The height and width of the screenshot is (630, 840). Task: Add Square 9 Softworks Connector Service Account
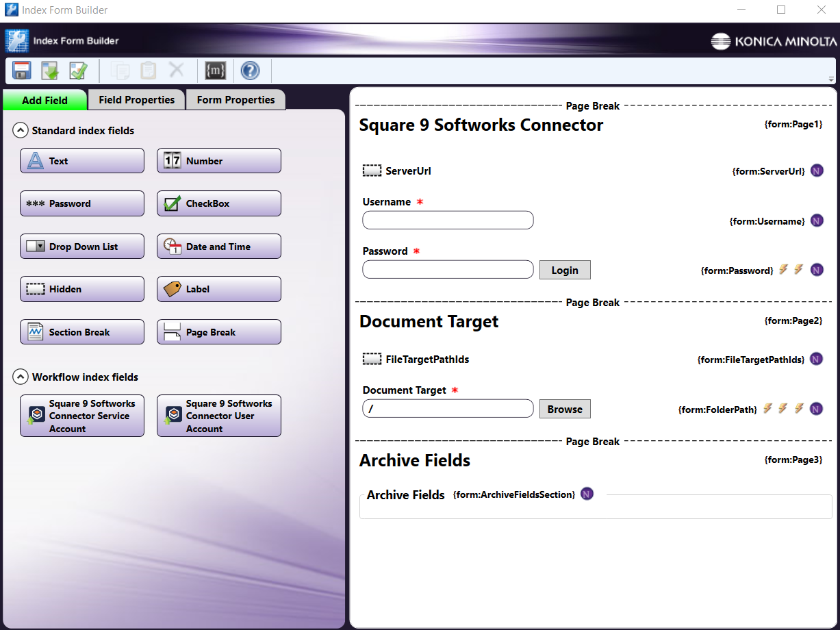pyautogui.click(x=82, y=416)
